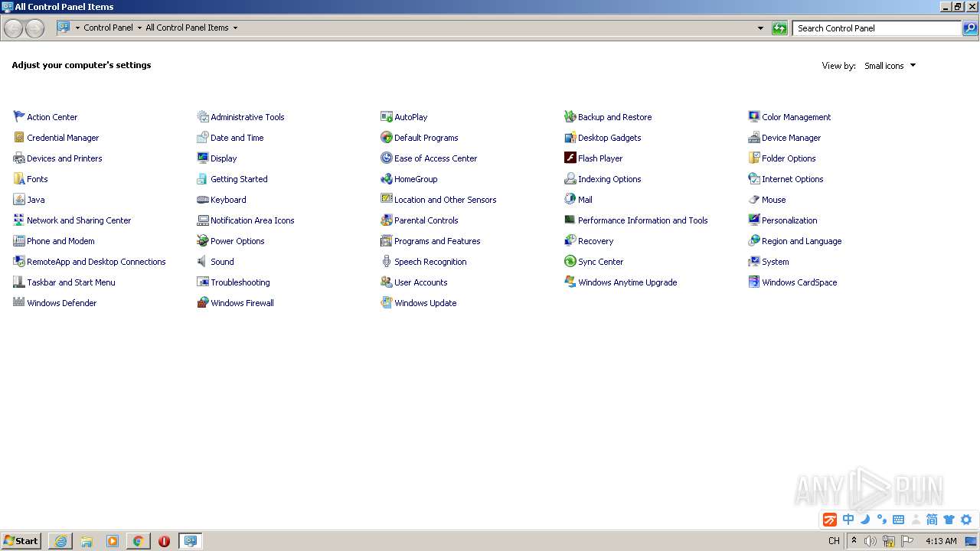
Task: Click the clock showing 4:13 AM
Action: click(x=941, y=541)
